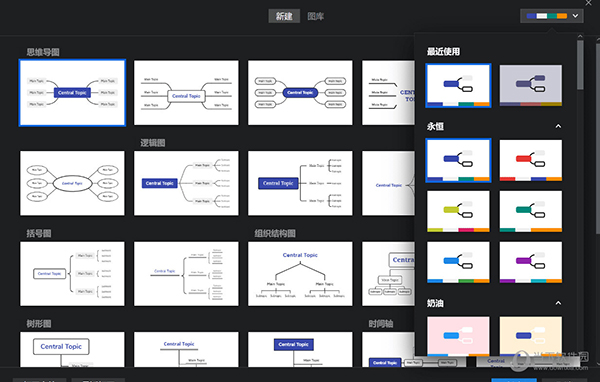Choose the pink-background 奶油 theme

(x=458, y=336)
